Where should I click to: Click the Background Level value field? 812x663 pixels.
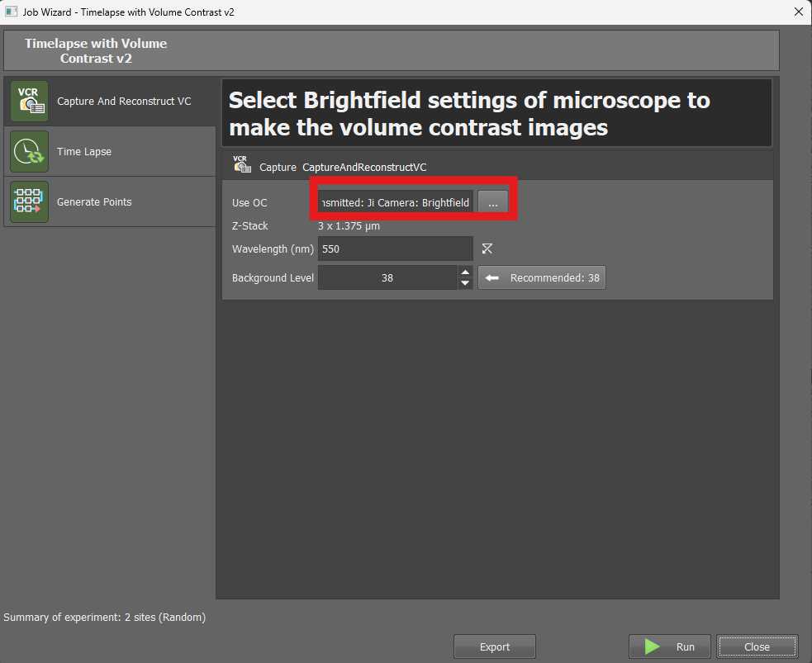(x=387, y=278)
